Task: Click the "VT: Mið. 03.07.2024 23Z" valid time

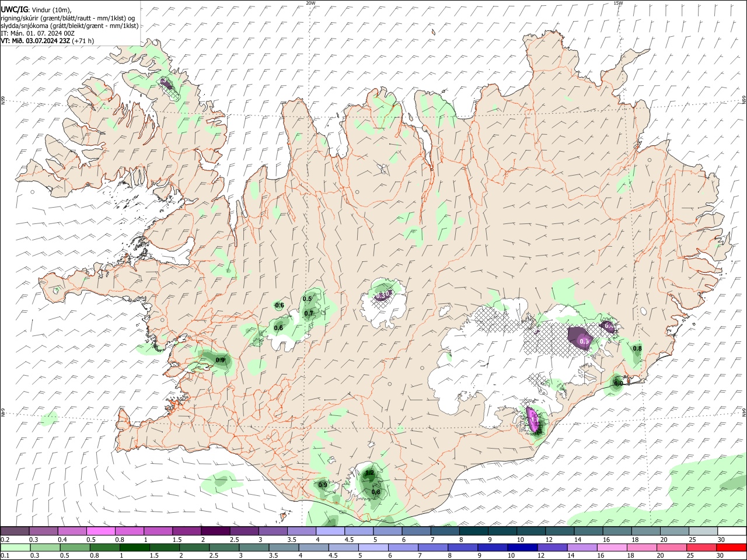Action: point(36,41)
